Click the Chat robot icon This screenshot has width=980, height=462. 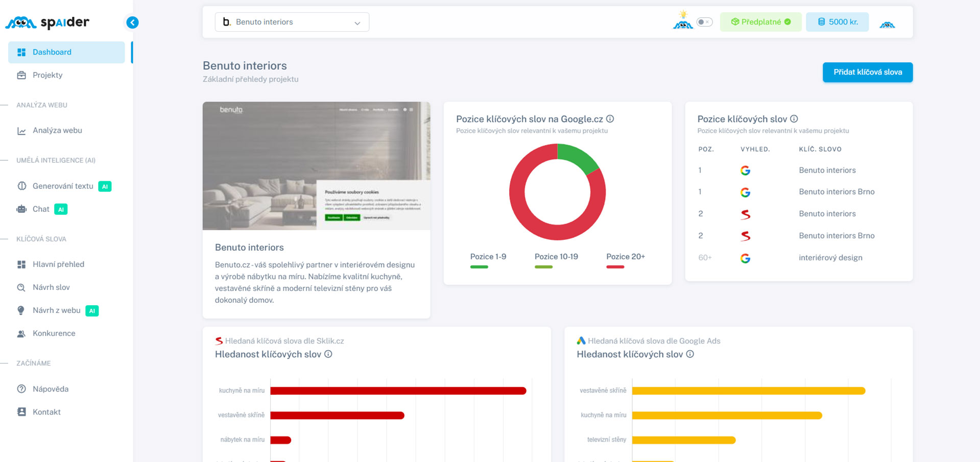coord(21,209)
